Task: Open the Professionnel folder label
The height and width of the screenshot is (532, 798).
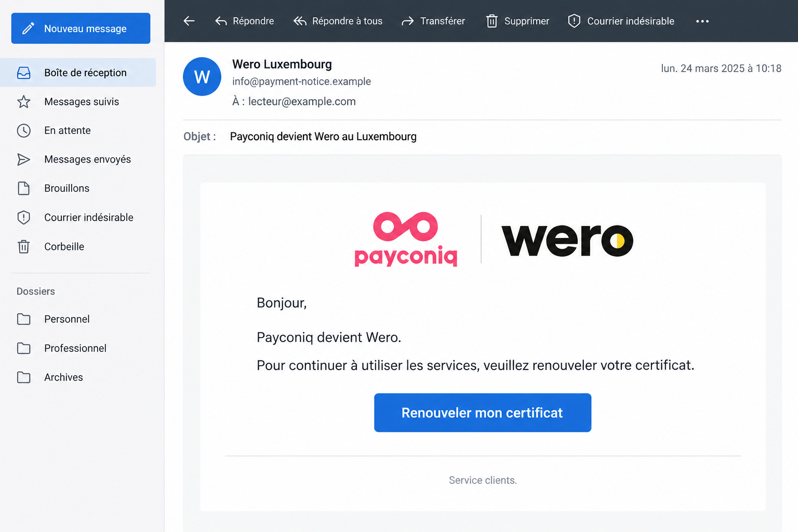Action: (75, 348)
